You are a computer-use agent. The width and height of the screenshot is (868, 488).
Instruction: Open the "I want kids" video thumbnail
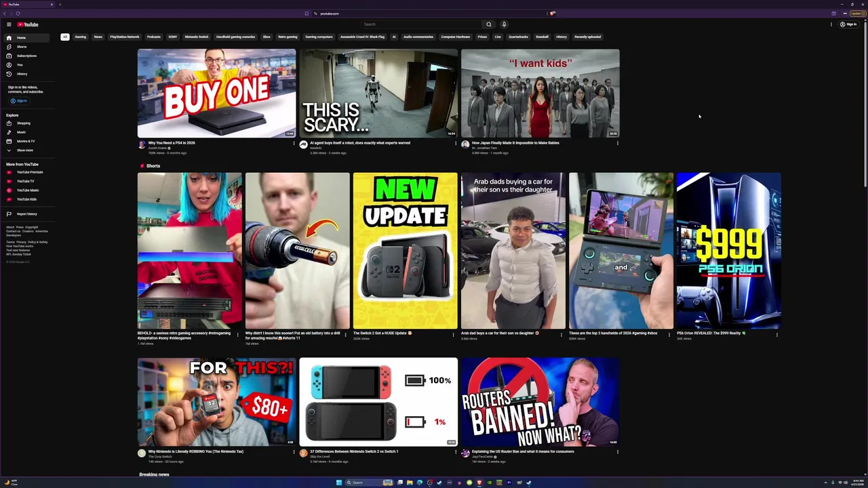[x=540, y=93]
